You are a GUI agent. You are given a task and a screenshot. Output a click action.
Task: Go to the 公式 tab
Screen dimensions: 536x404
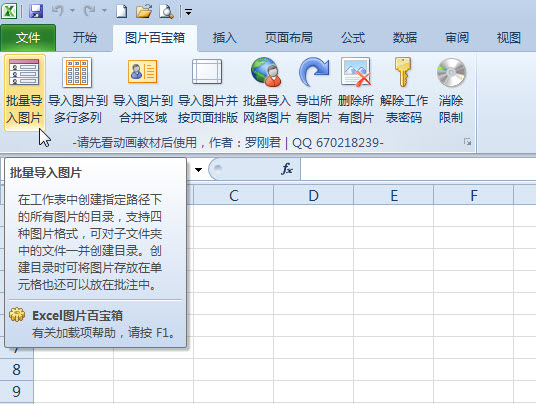(353, 38)
